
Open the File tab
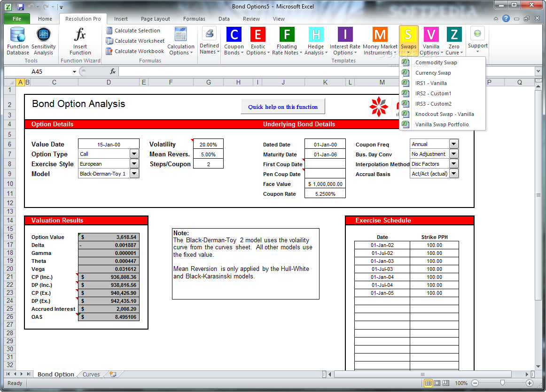(17, 19)
